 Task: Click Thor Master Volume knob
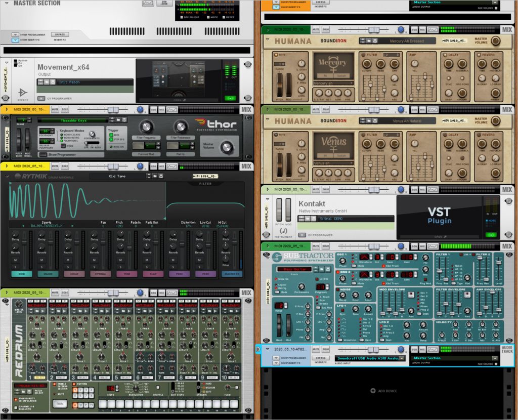(227, 147)
